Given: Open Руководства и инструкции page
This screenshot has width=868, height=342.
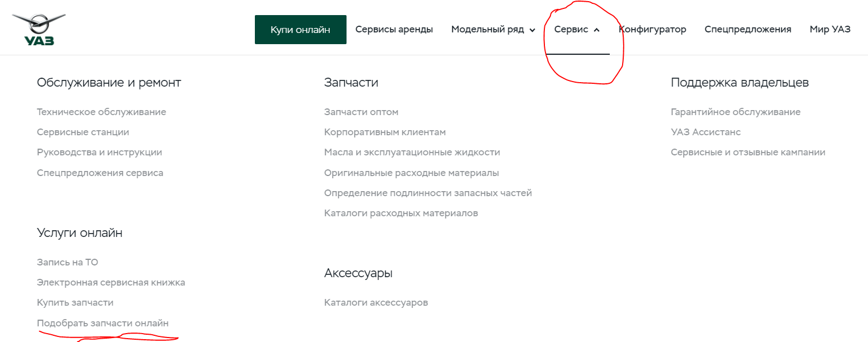Looking at the screenshot, I should (99, 152).
